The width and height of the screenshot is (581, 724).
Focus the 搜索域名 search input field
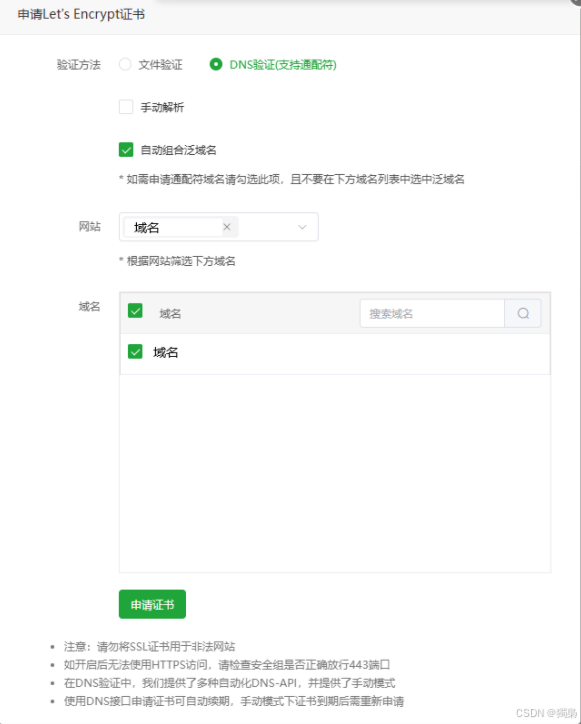(432, 314)
